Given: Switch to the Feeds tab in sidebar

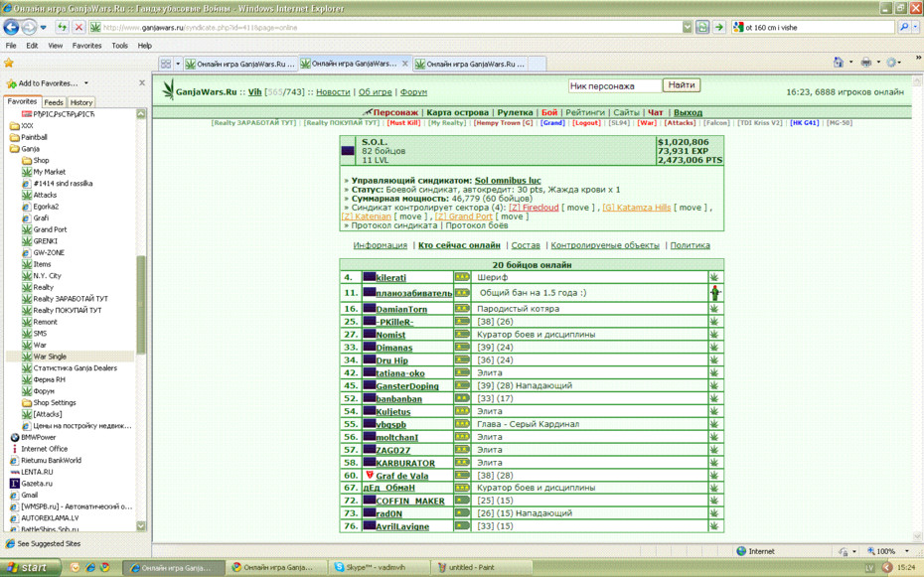Looking at the screenshot, I should 54,102.
